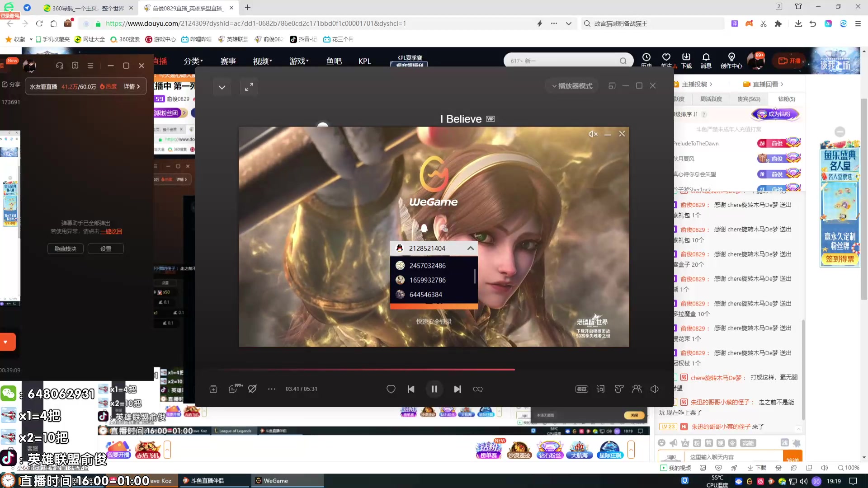
Task: Open 播放器模式 dropdown
Action: [x=572, y=86]
